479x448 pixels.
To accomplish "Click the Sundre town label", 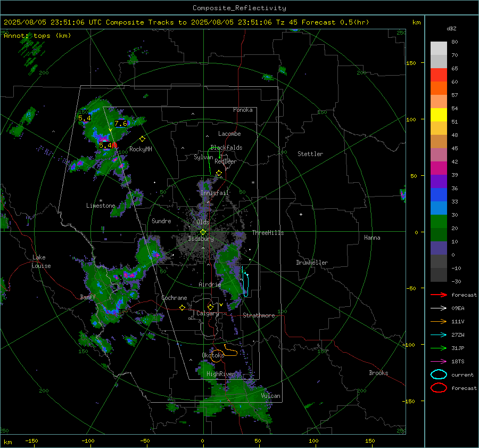I will coord(161,221).
